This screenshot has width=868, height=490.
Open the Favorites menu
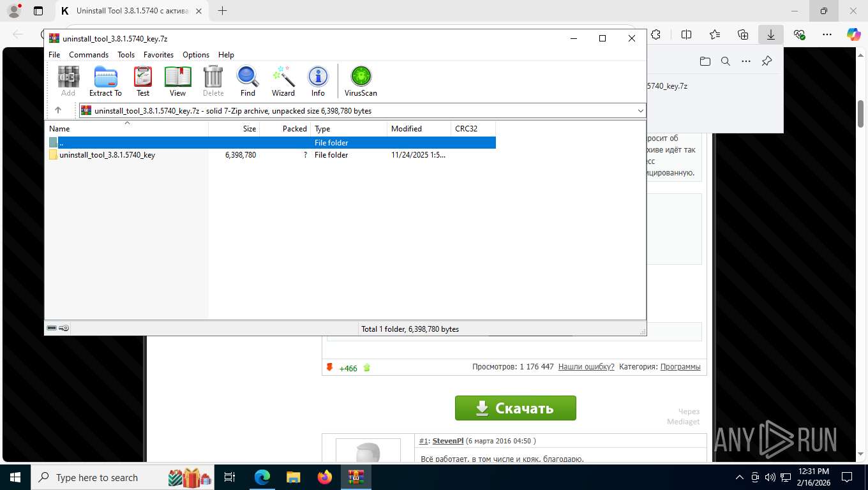158,55
